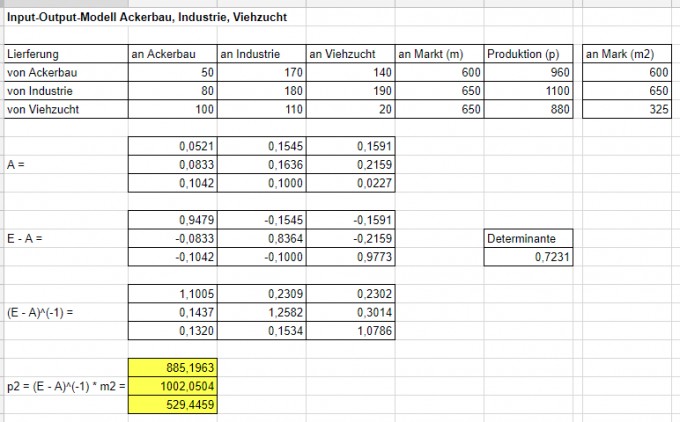Screen dimensions: 680x422
Task: Click the 'an Markt (m)' header cell
Action: coord(439,54)
